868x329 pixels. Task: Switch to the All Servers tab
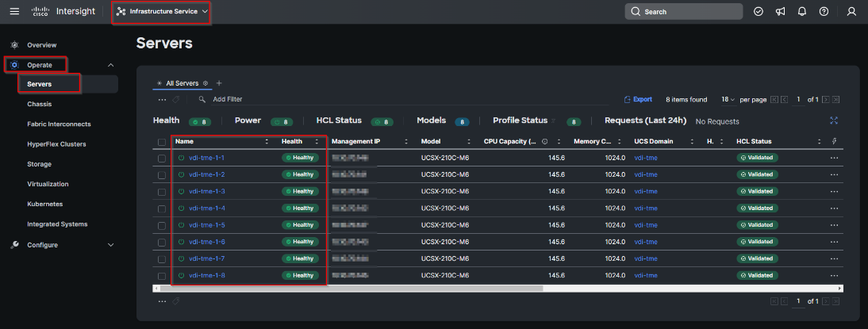182,83
